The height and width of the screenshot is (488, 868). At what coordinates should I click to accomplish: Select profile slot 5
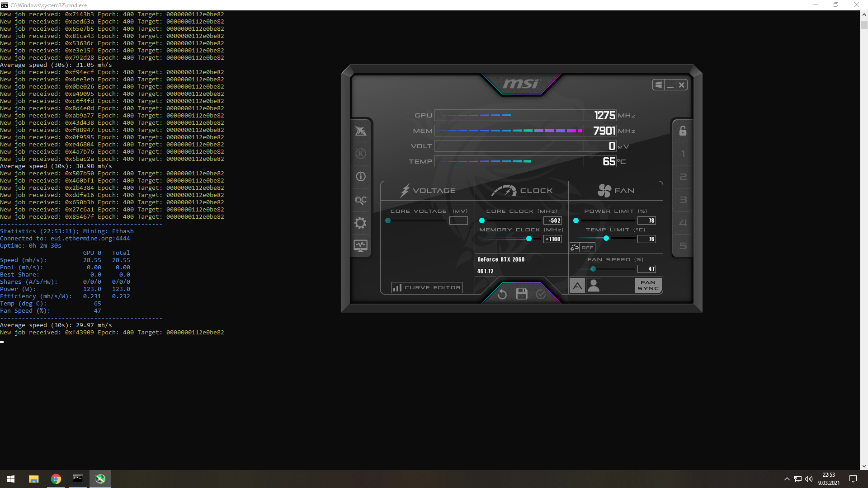tap(683, 246)
